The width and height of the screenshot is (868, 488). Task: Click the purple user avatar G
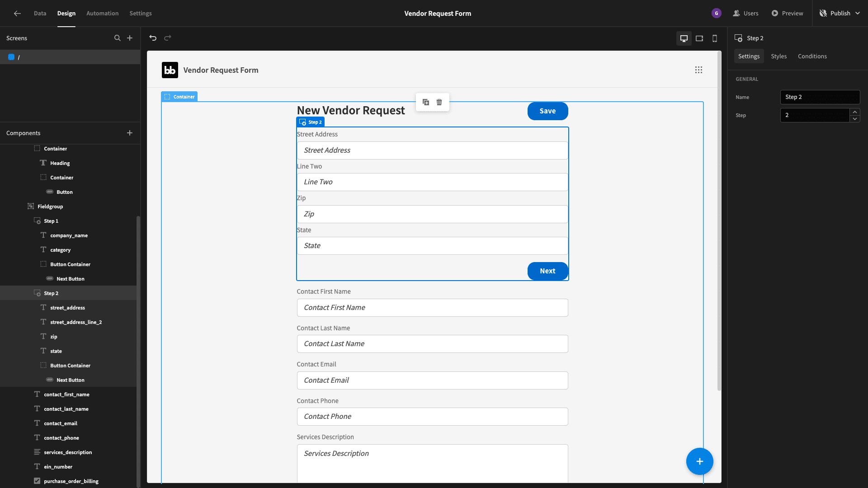(x=716, y=14)
